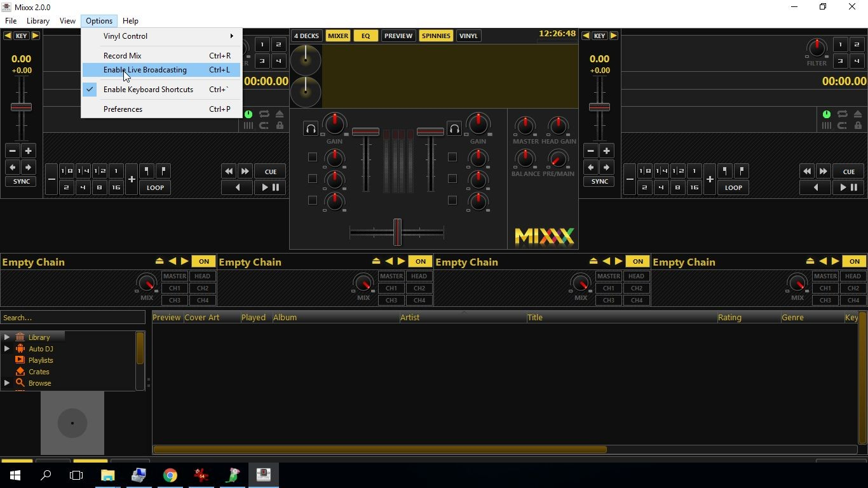This screenshot has width=868, height=488.
Task: Click the crossfader slider handle
Action: (397, 232)
